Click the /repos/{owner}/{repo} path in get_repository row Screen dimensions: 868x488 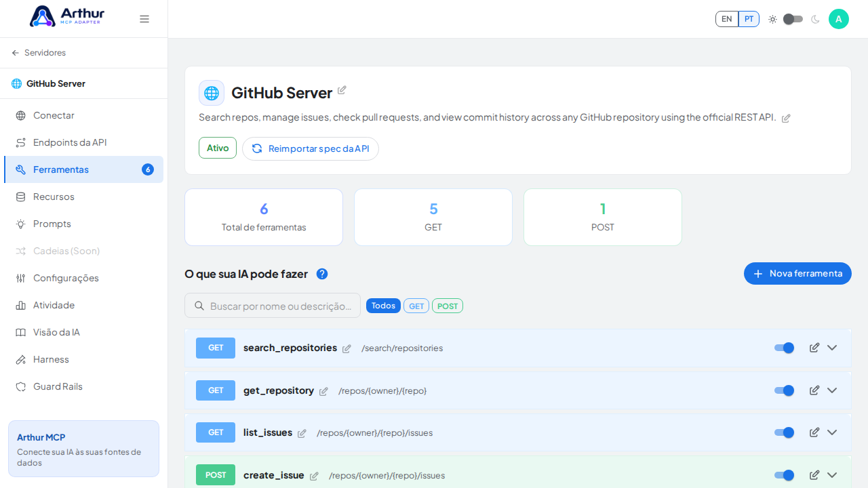pyautogui.click(x=382, y=391)
